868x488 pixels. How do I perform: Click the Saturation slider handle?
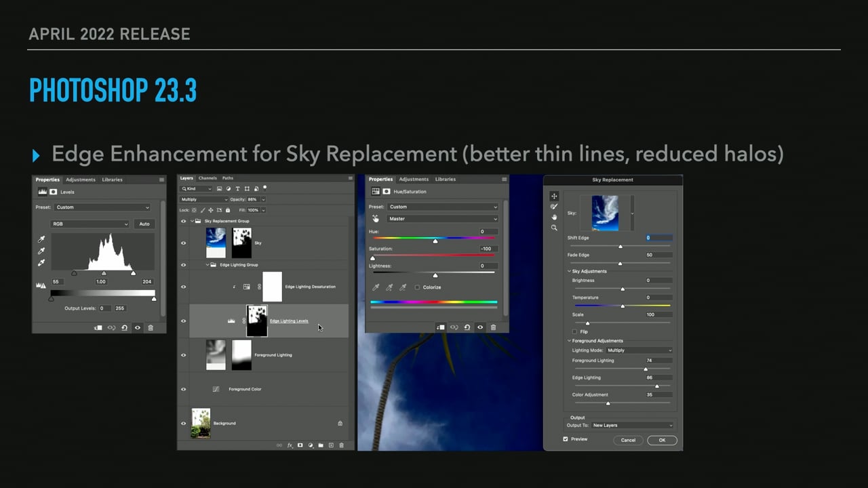tap(372, 258)
